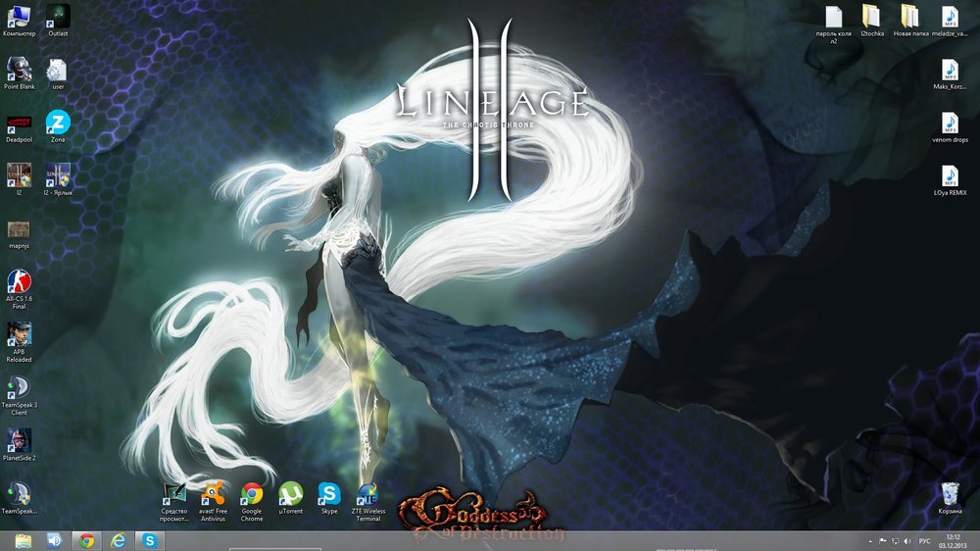The image size is (980, 551).
Task: Launch Point Blank from the desktop
Action: pos(19,70)
